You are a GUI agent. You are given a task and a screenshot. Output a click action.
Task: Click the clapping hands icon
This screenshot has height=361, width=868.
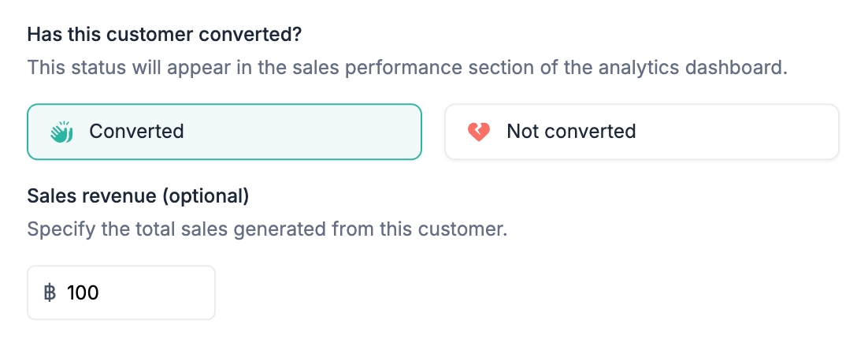pos(61,132)
